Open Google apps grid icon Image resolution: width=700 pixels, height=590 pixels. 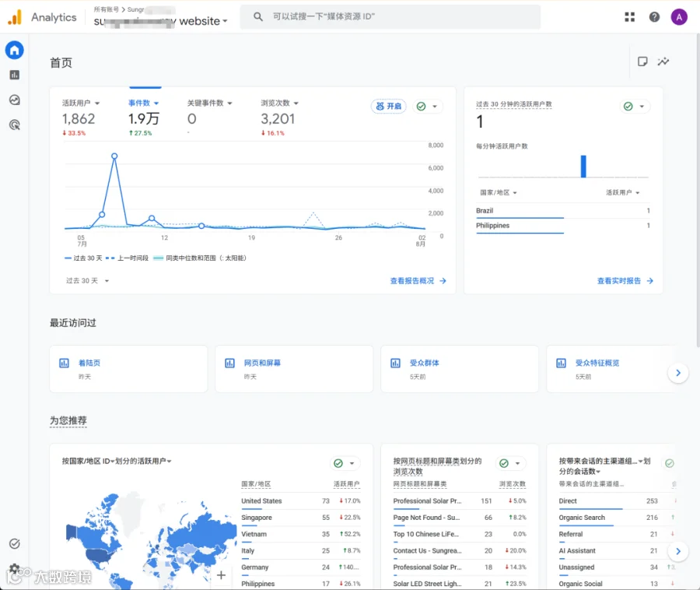coord(629,17)
